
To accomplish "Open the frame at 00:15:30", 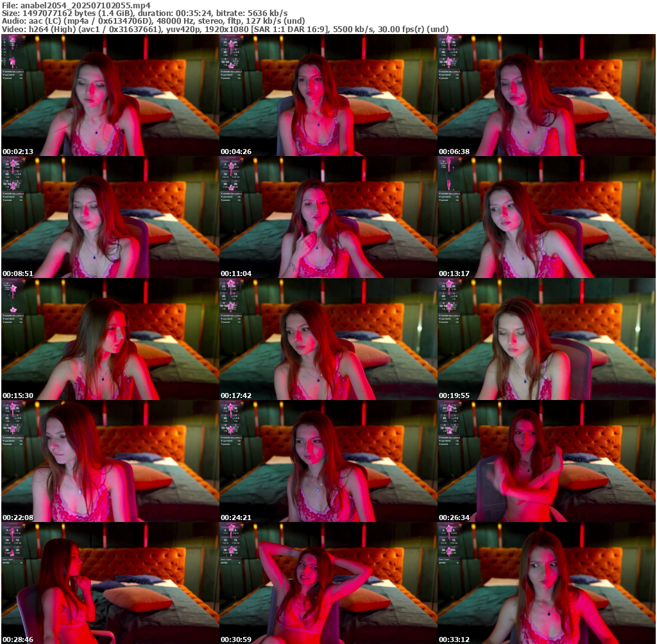I will tap(110, 339).
